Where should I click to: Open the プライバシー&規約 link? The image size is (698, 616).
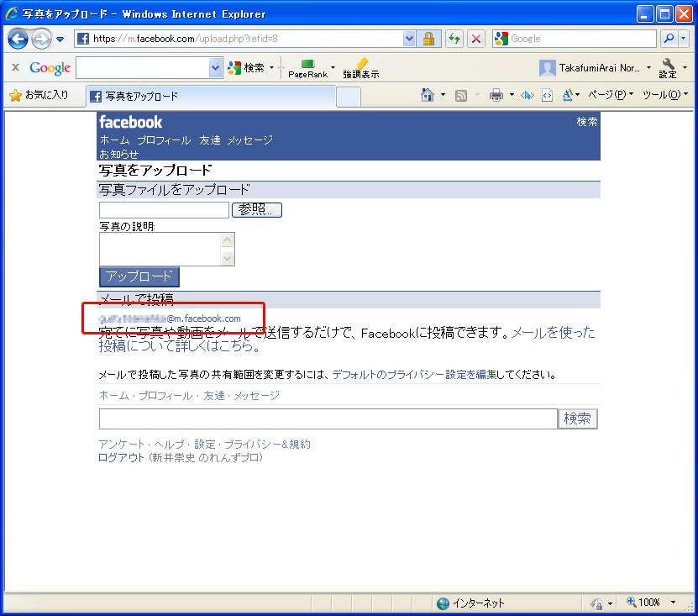[x=268, y=445]
